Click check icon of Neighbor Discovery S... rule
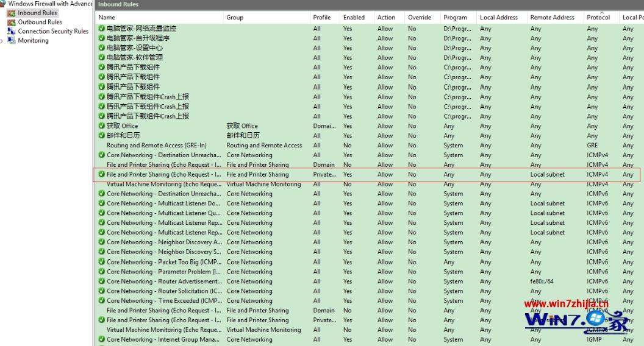This screenshot has width=644, height=346. tap(101, 252)
